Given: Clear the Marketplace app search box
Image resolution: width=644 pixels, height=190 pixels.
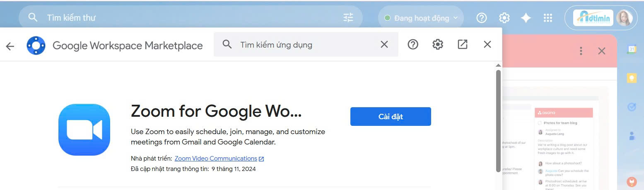Looking at the screenshot, I should (x=384, y=45).
